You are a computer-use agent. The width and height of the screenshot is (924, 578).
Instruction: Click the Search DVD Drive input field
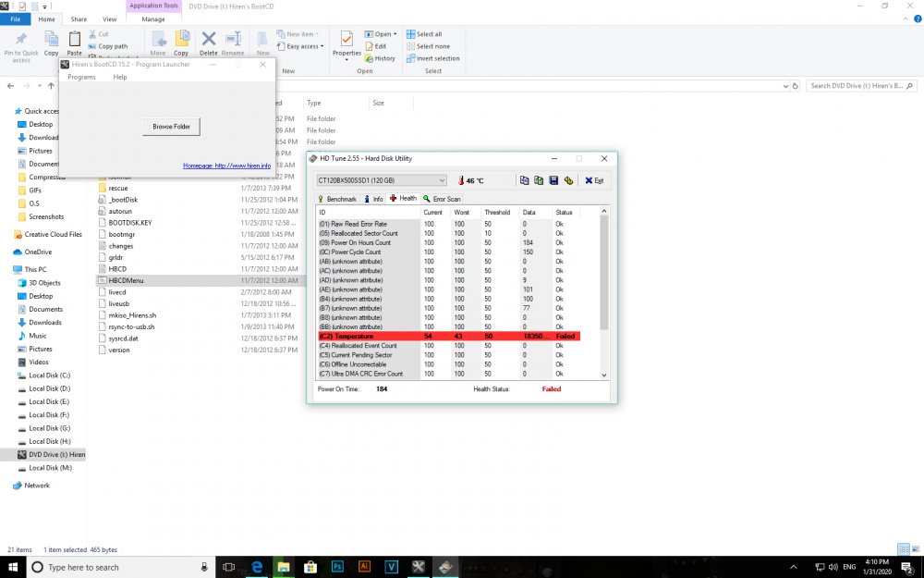coord(861,86)
